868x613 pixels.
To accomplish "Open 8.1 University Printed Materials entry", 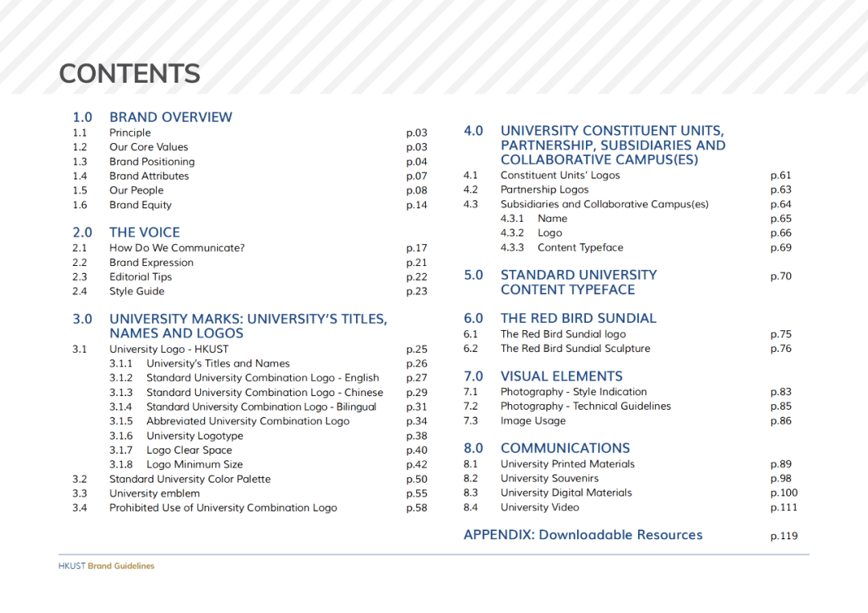I will [567, 464].
